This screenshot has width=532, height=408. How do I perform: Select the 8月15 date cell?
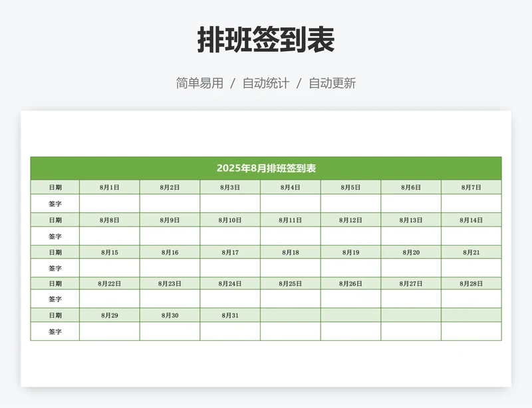point(110,252)
